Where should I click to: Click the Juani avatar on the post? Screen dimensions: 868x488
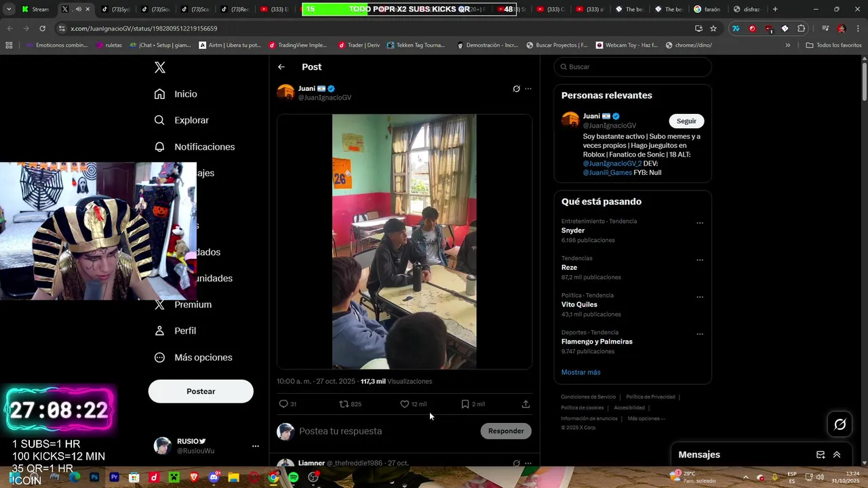pos(285,93)
